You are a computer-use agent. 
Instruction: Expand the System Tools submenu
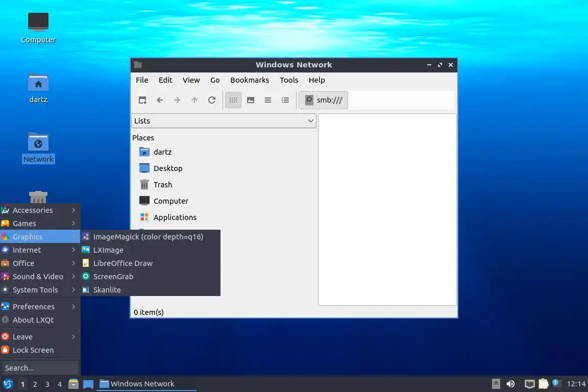click(40, 290)
